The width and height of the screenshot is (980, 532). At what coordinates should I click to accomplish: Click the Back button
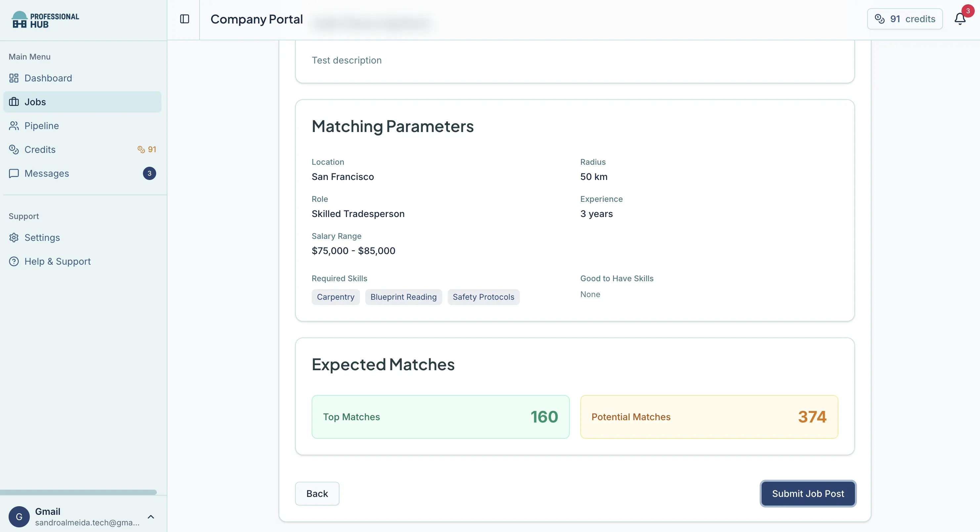pyautogui.click(x=317, y=494)
